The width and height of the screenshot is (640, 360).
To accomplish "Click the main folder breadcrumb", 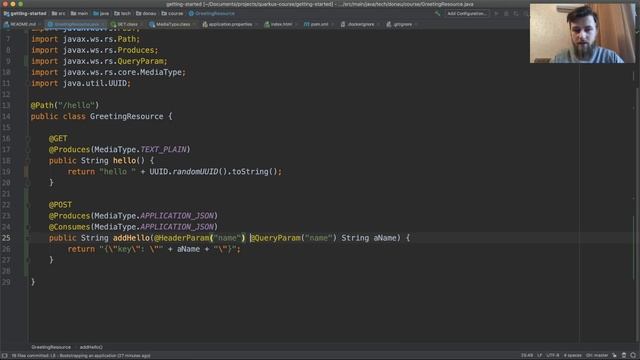I will [x=79, y=13].
